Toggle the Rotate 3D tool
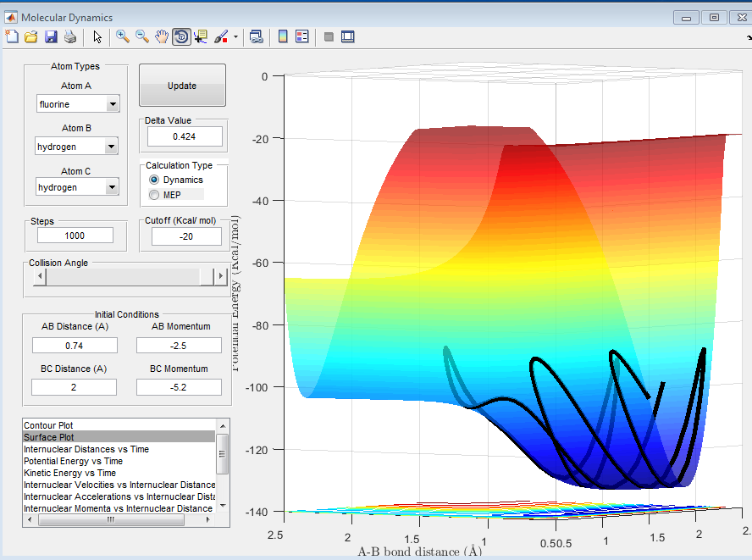752x560 pixels. 181,36
